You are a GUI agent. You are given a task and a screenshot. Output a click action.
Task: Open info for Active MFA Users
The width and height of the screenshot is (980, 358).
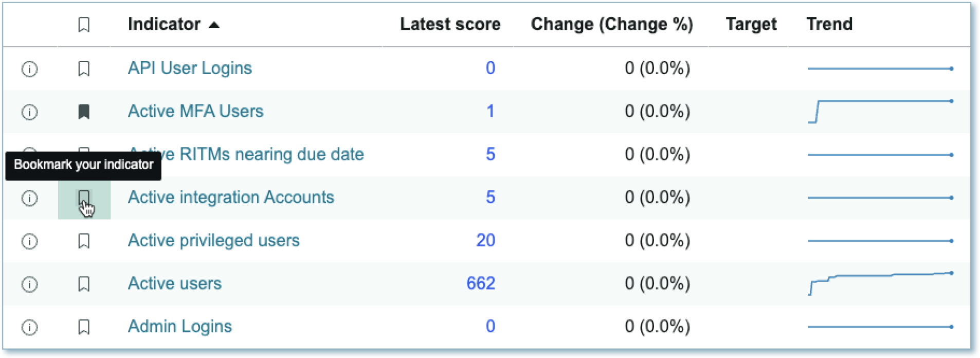click(29, 112)
